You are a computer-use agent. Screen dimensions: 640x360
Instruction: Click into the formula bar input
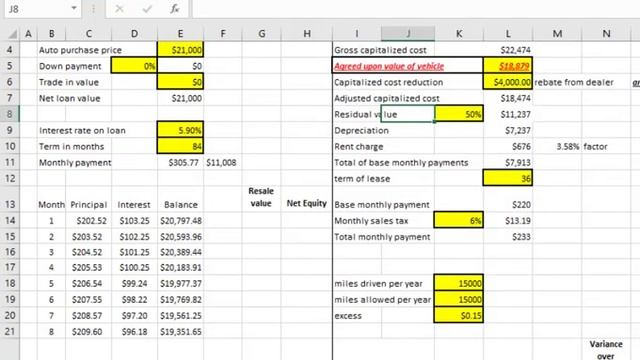pyautogui.click(x=416, y=9)
